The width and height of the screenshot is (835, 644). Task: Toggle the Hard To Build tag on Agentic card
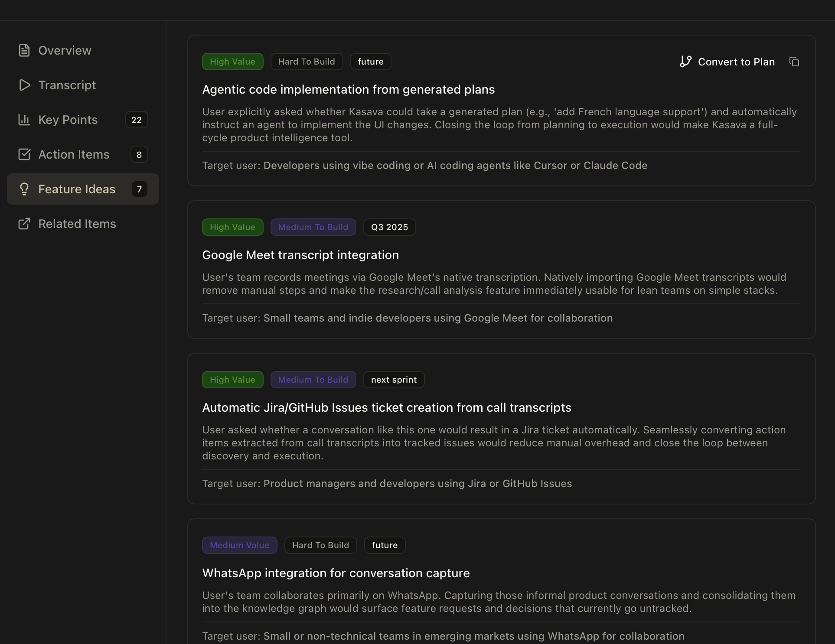click(307, 61)
